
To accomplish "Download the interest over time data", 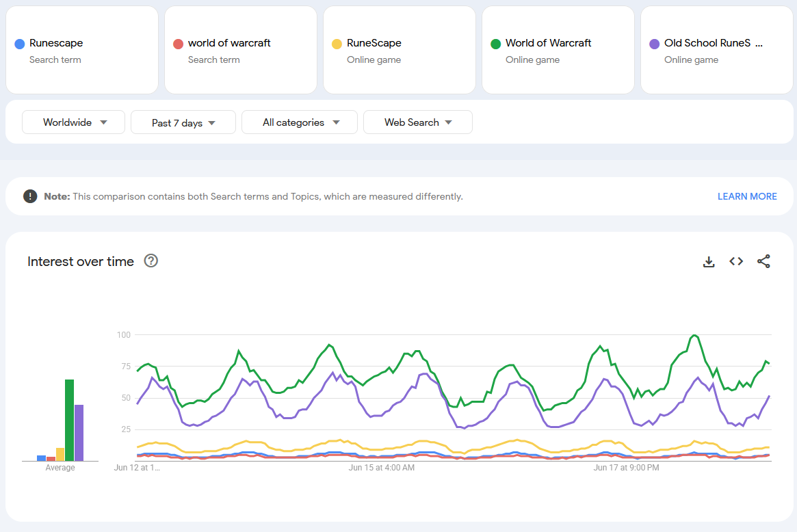I will click(709, 262).
